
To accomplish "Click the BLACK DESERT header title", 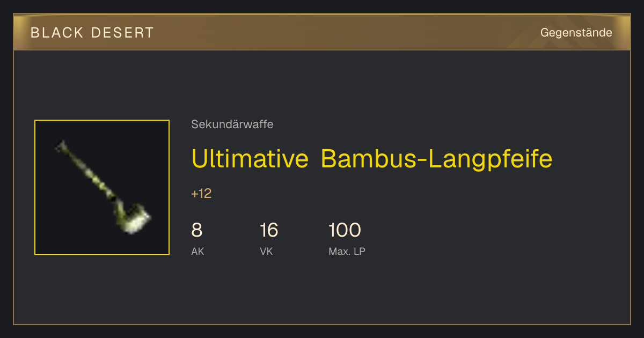I will pos(92,33).
